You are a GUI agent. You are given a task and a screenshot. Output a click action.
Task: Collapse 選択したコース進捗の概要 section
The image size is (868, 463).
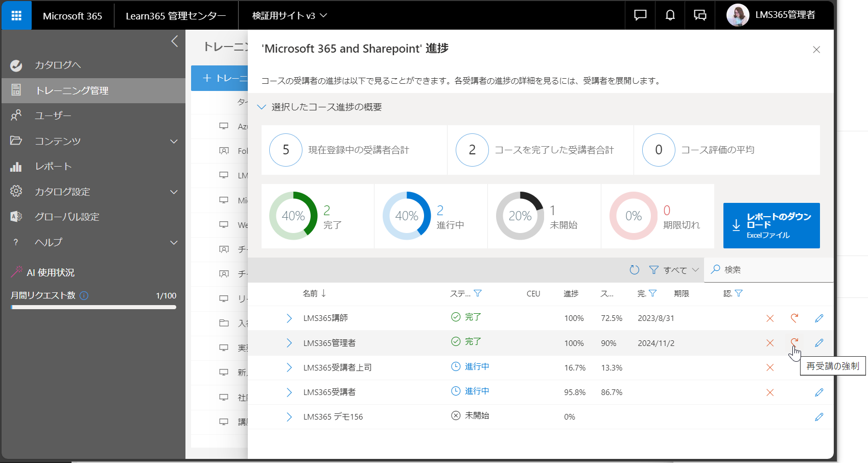coord(262,107)
